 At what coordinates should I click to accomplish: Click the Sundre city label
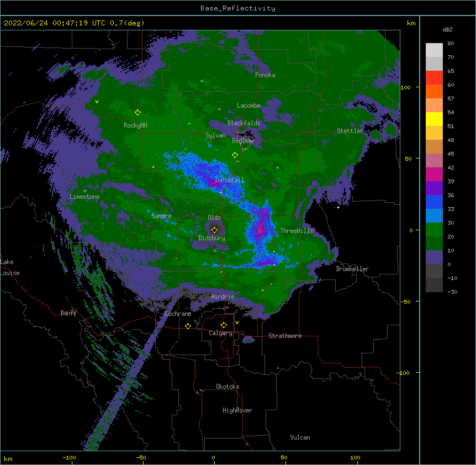(161, 216)
